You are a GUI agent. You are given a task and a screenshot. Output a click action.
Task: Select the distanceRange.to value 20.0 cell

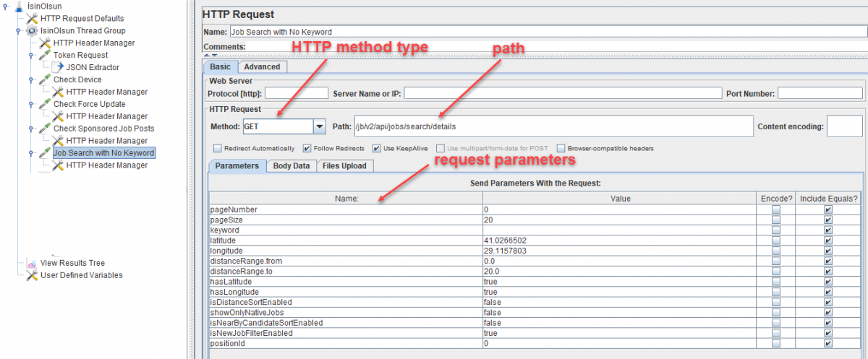620,271
